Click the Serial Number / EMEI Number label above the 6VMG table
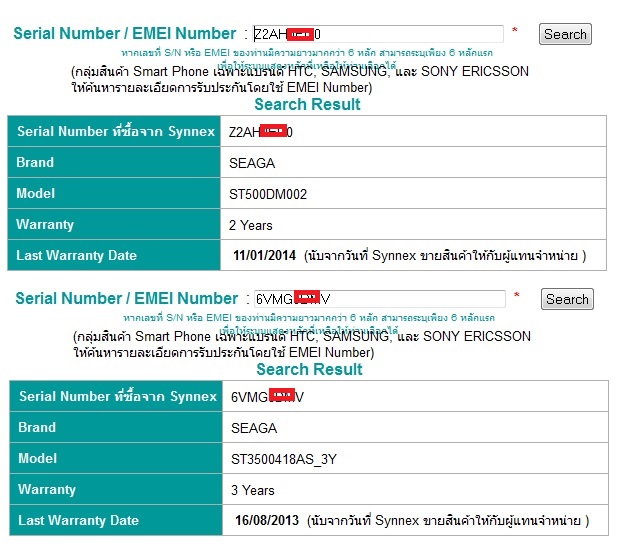637x553 pixels. click(126, 298)
